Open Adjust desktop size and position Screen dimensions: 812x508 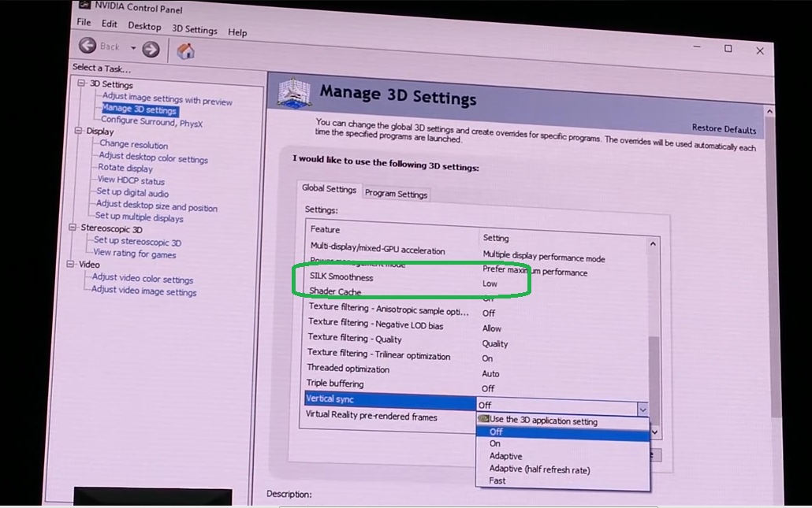(156, 206)
